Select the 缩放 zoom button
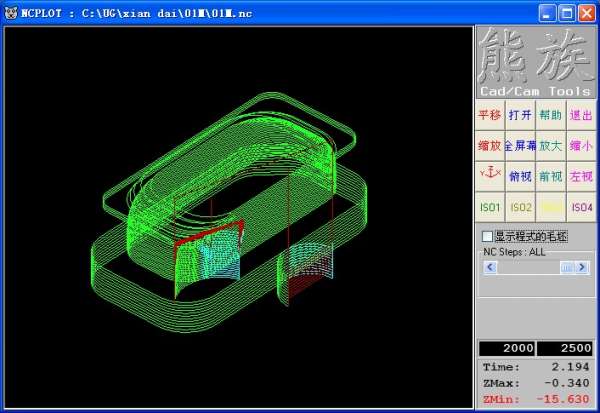This screenshot has height=413, width=600. pos(490,145)
